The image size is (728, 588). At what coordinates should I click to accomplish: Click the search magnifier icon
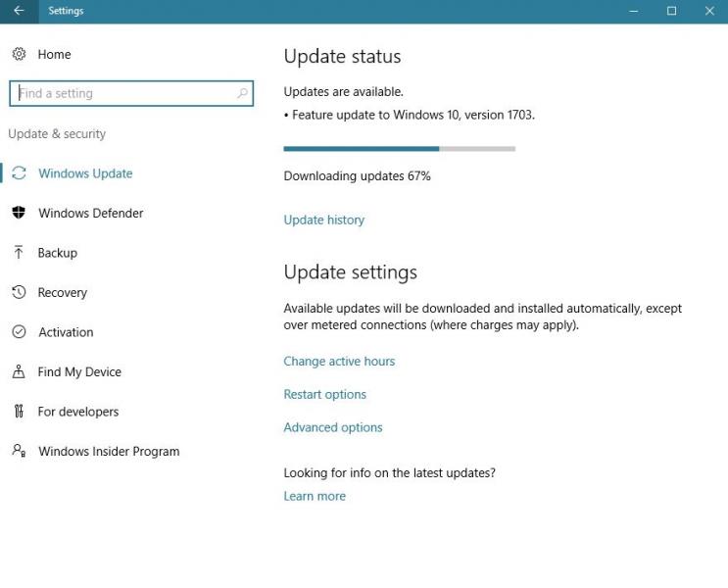(242, 93)
